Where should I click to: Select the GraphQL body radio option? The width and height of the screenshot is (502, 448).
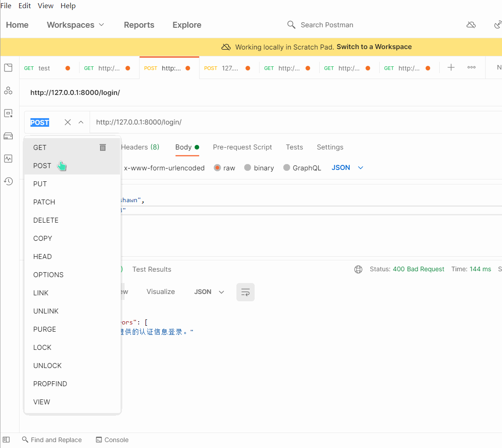pos(286,168)
